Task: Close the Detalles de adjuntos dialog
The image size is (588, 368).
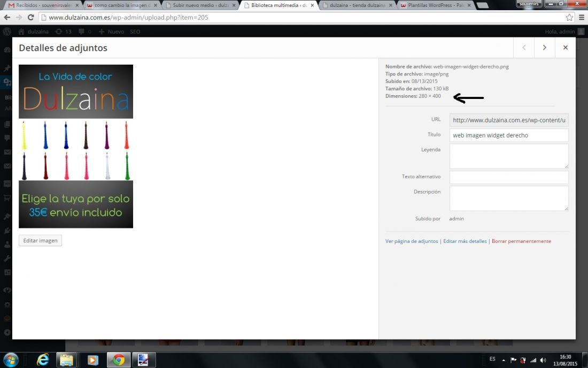Action: [566, 48]
